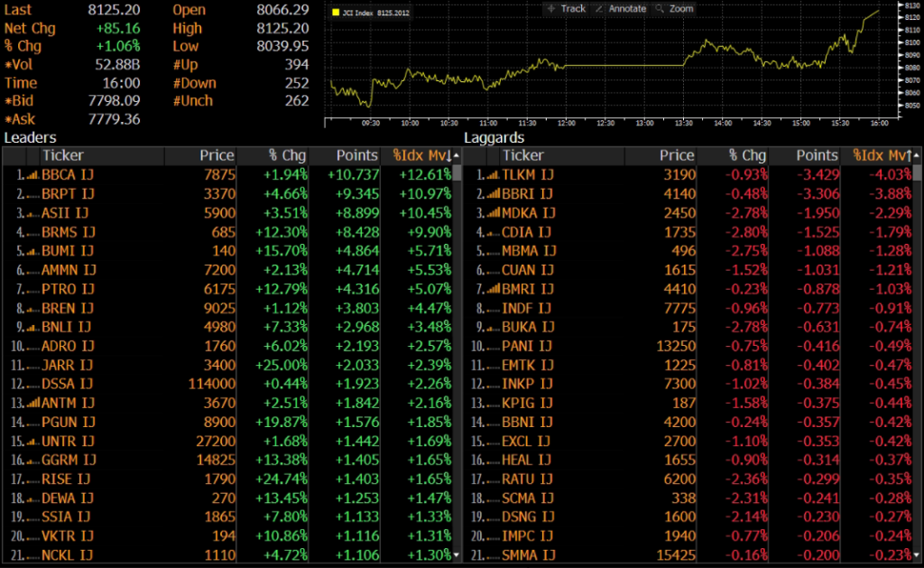Click the bars icon next to BMRI IJ

[491, 288]
